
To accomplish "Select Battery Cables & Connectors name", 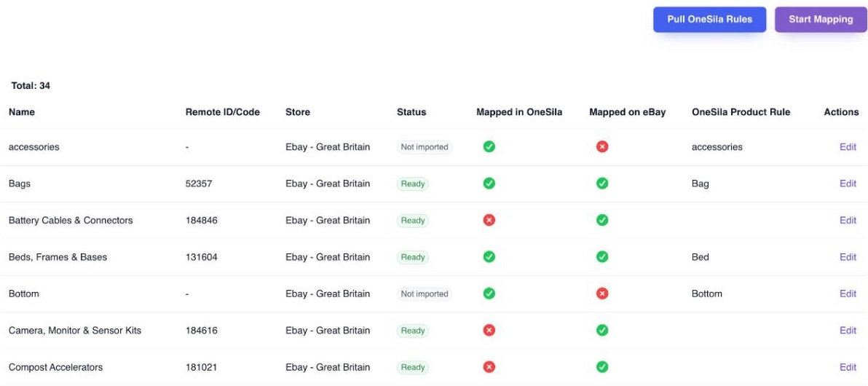I will (71, 220).
